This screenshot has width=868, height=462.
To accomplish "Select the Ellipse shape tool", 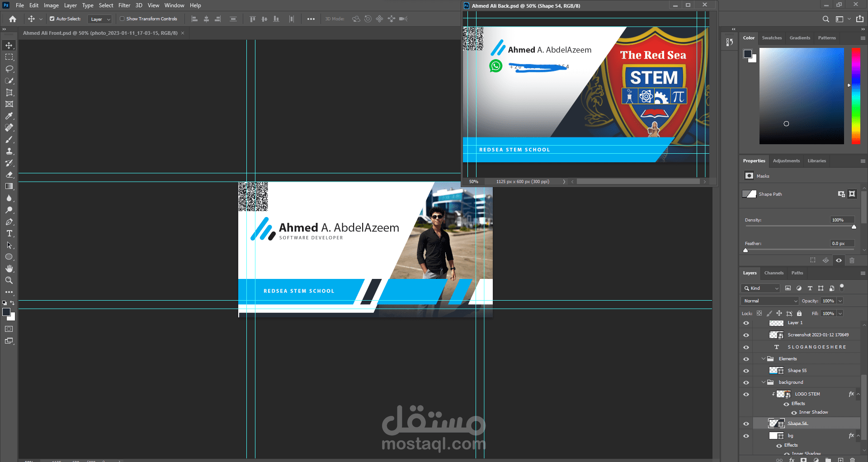I will pyautogui.click(x=9, y=257).
